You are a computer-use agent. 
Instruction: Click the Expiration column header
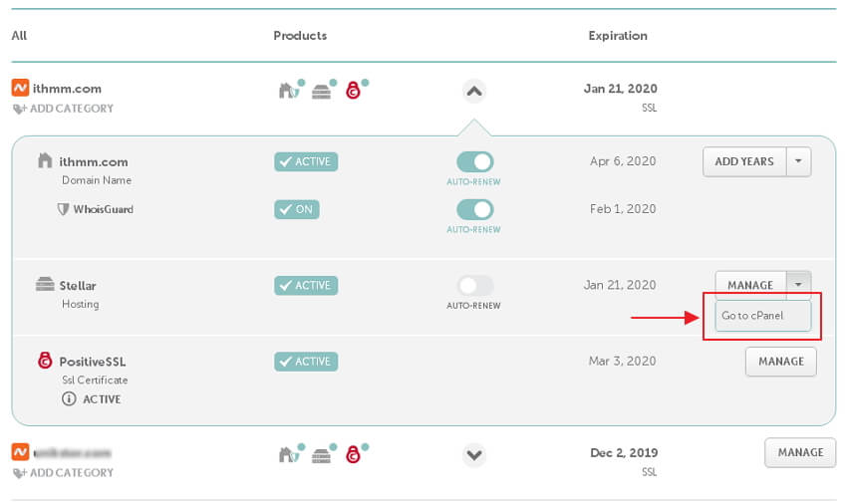(x=618, y=36)
